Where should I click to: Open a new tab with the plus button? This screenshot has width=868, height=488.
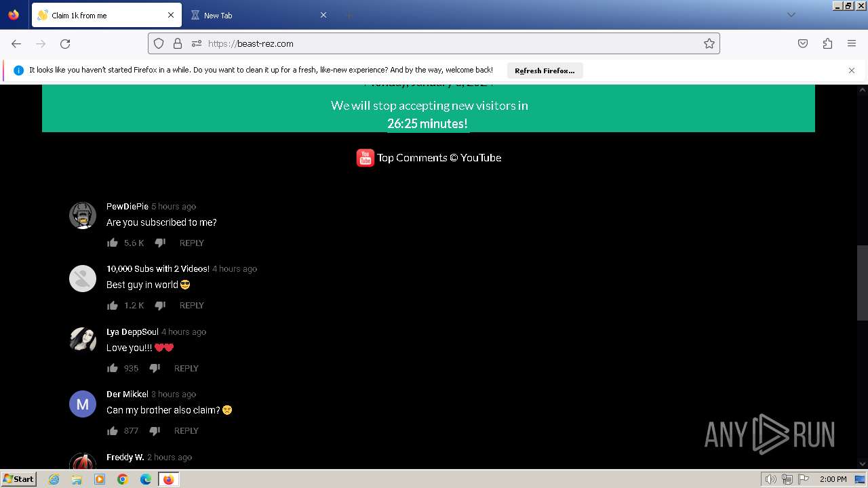(349, 15)
